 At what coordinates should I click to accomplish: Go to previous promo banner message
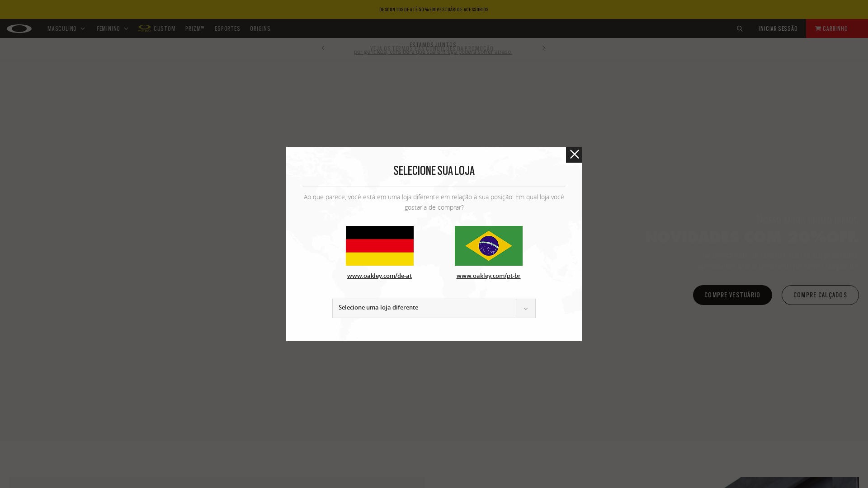(x=323, y=48)
